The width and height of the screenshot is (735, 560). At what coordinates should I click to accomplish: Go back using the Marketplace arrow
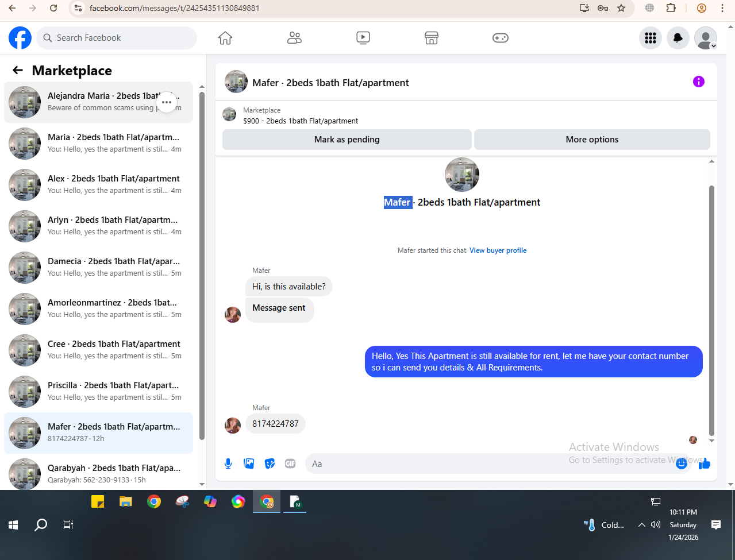tap(18, 70)
